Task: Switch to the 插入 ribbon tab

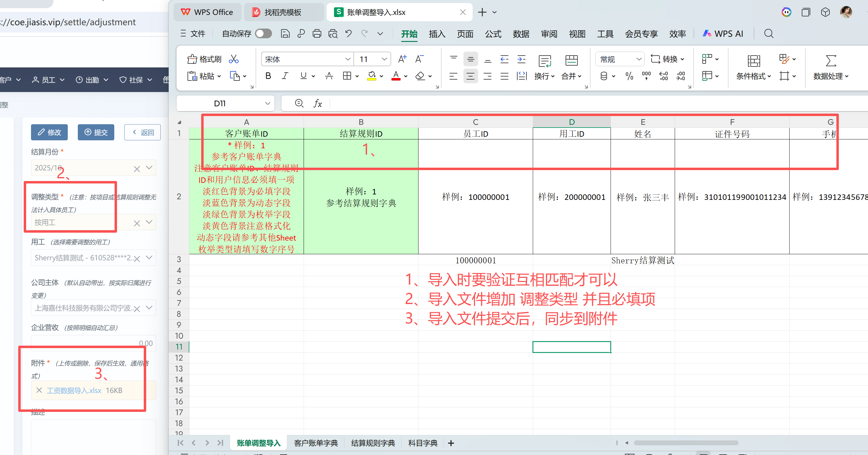Action: (x=437, y=34)
